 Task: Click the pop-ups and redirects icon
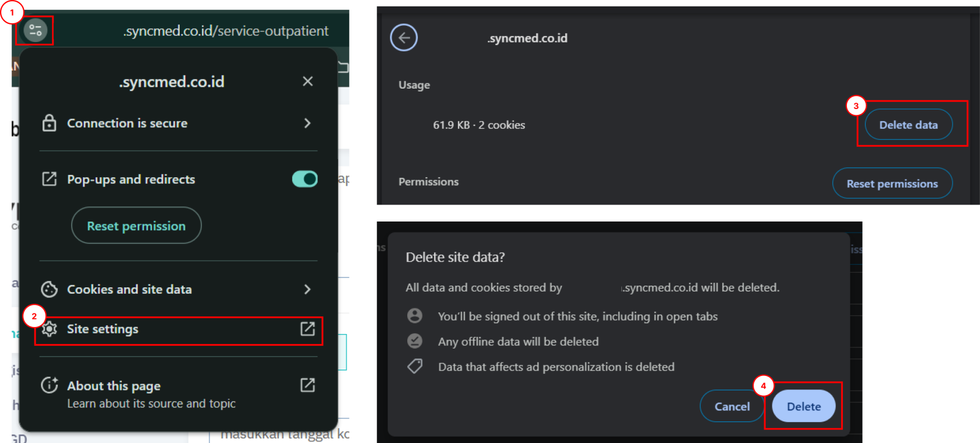tap(50, 179)
